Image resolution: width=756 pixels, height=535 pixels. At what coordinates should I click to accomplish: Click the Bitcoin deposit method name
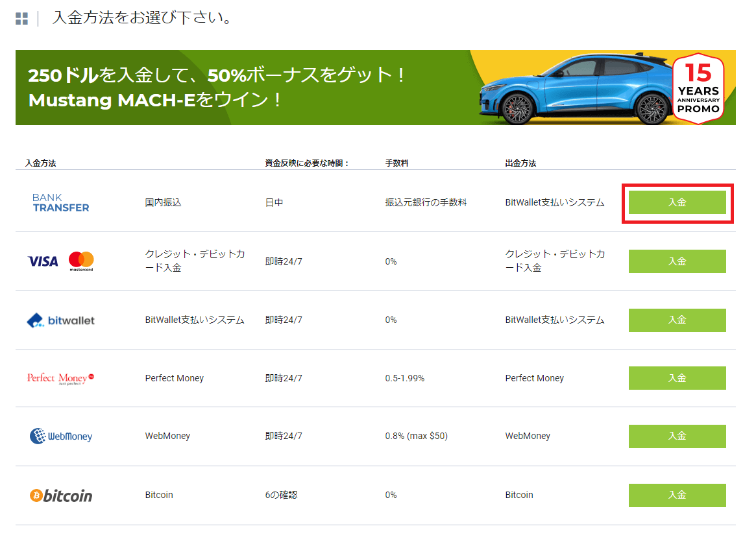pos(159,495)
